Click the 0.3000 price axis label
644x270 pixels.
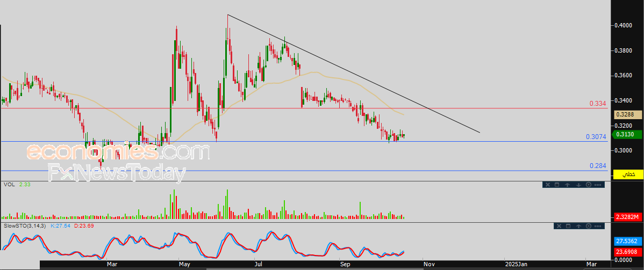tap(622, 151)
